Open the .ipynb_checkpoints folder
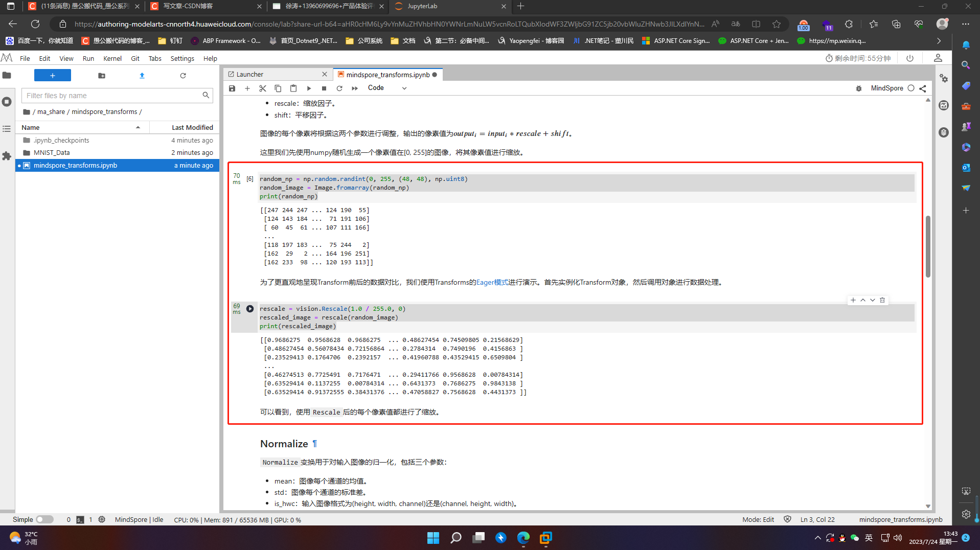980x550 pixels. pyautogui.click(x=118, y=140)
